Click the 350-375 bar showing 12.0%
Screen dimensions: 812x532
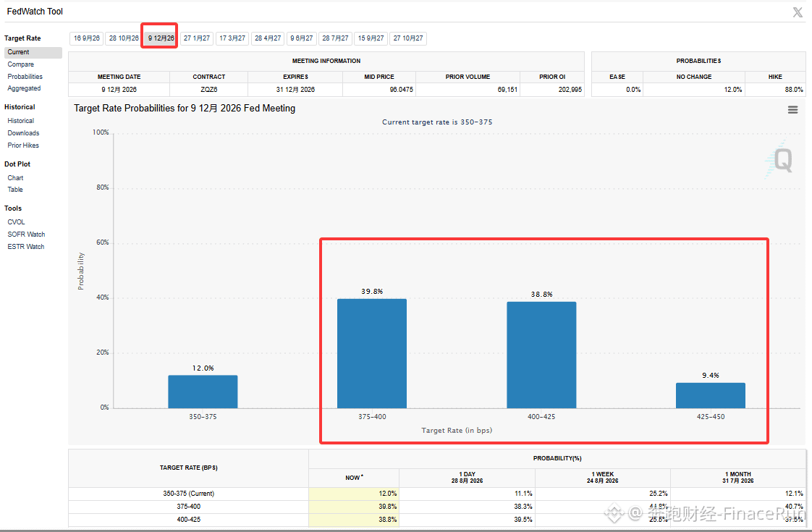(x=203, y=392)
